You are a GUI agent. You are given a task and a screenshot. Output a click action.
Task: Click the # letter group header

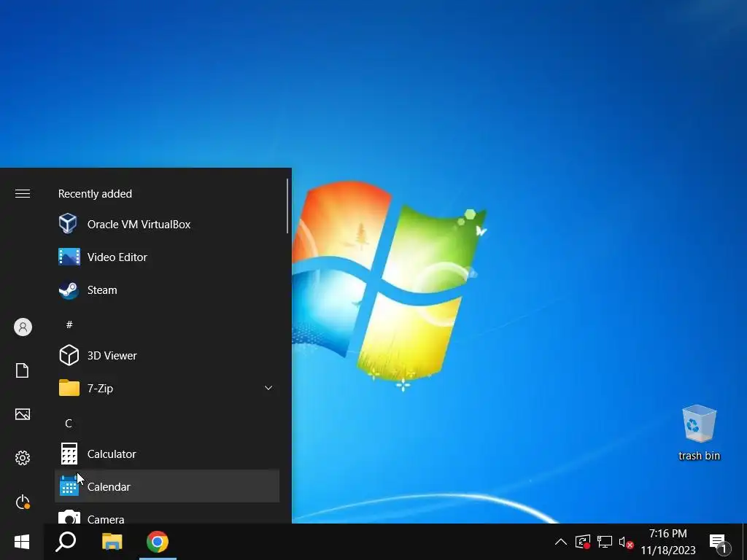69,324
